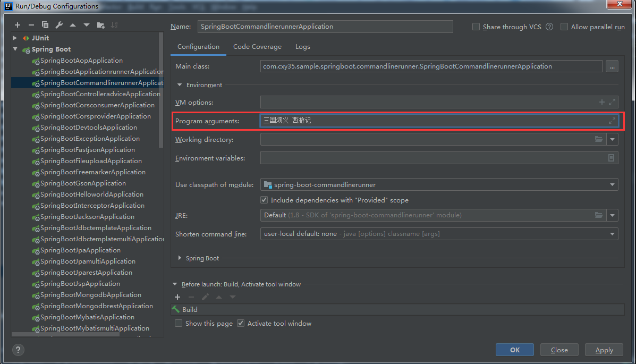636x364 pixels.
Task: Click the add new configuration plus icon
Action: [x=18, y=25]
